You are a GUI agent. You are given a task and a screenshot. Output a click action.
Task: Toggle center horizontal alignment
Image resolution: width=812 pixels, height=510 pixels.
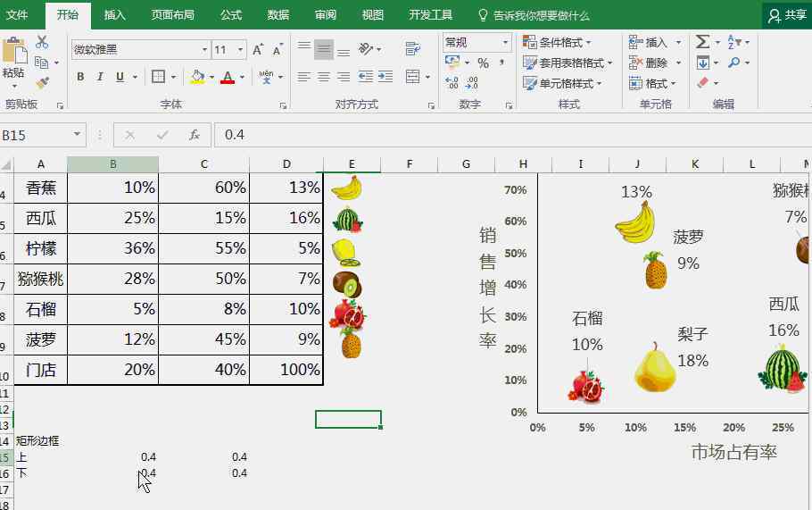point(324,78)
